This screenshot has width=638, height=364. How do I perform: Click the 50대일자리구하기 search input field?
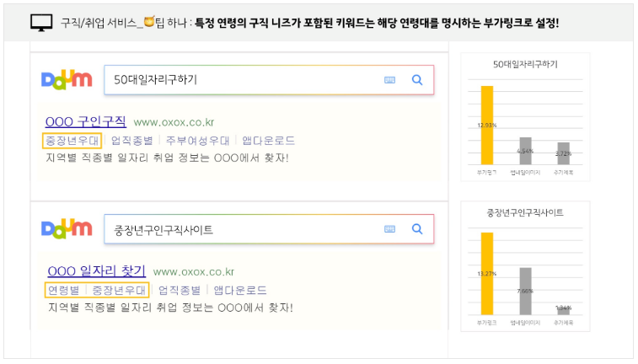click(x=244, y=80)
